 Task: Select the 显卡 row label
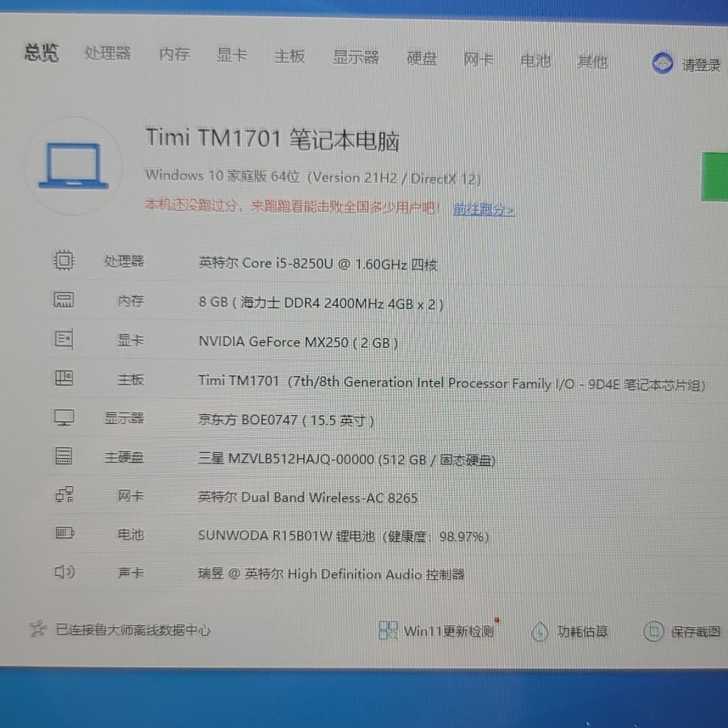click(x=130, y=341)
